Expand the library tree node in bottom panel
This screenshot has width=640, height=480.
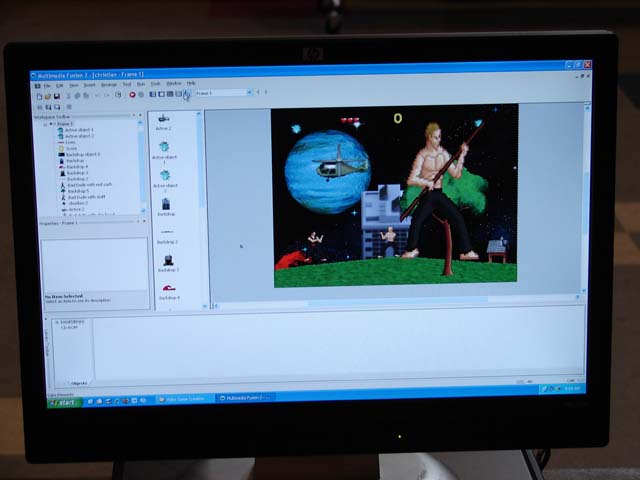tap(57, 322)
